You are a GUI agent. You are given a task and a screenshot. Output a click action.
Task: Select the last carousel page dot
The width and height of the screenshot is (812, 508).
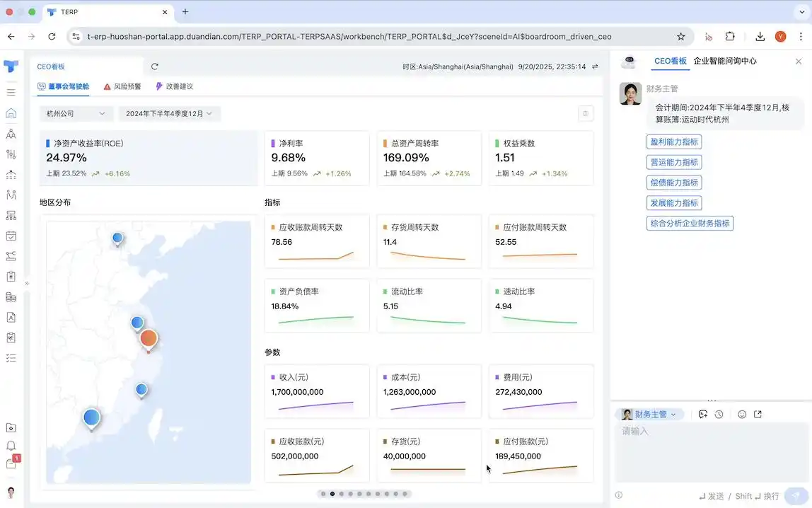point(406,494)
